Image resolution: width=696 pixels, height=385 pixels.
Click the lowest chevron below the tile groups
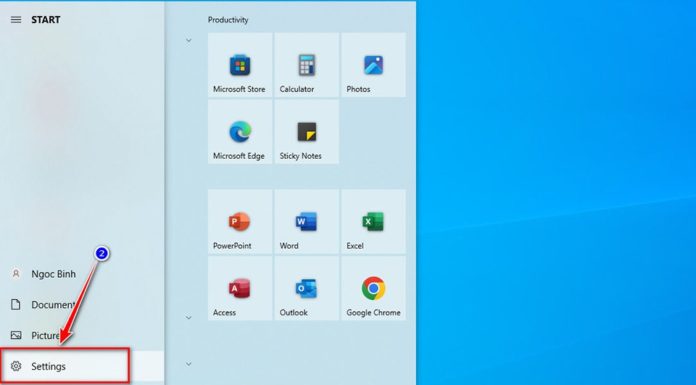tap(189, 364)
